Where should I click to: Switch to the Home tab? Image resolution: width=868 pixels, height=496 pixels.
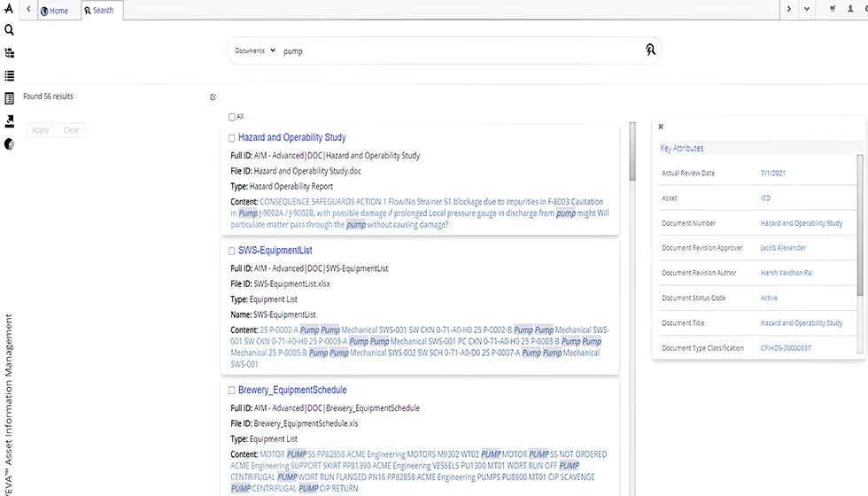55,11
